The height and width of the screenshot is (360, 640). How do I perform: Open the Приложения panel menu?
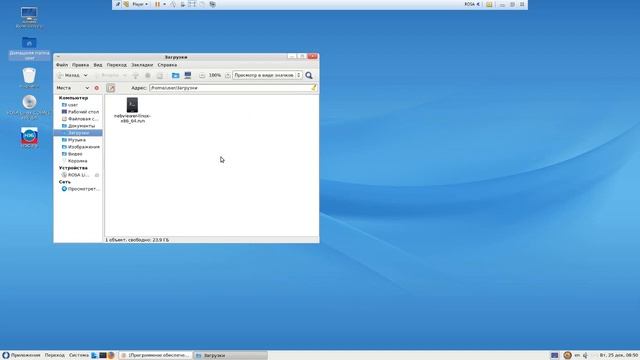(21, 356)
